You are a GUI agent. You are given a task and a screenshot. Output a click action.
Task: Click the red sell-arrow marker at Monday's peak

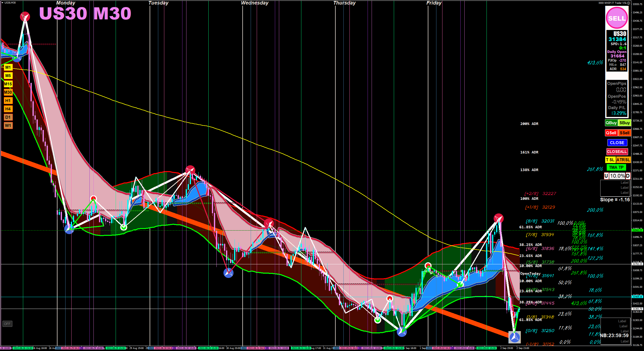click(x=25, y=17)
